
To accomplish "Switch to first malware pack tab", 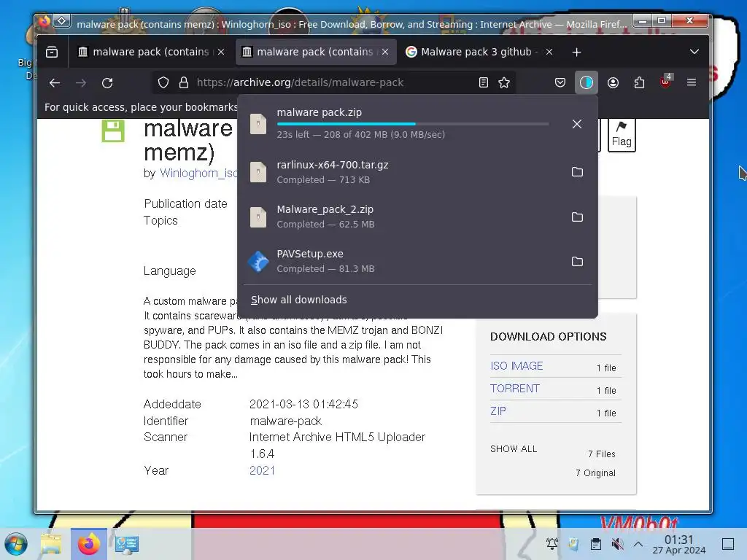I will [150, 52].
